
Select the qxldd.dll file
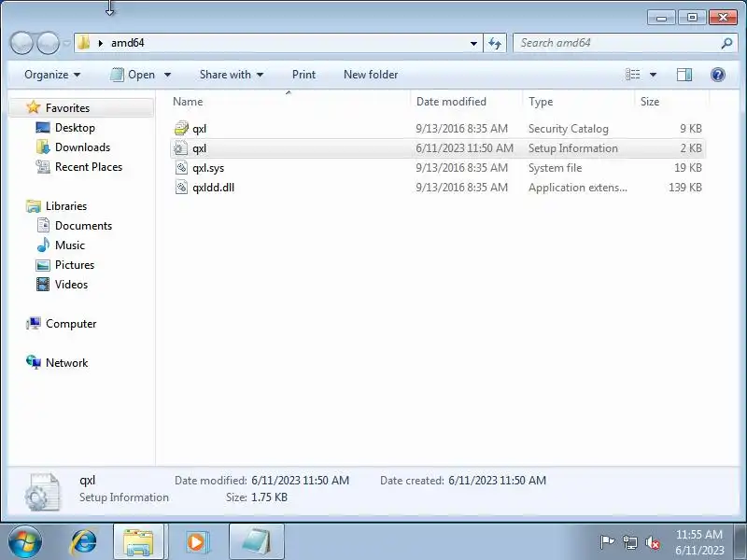(x=437, y=188)
